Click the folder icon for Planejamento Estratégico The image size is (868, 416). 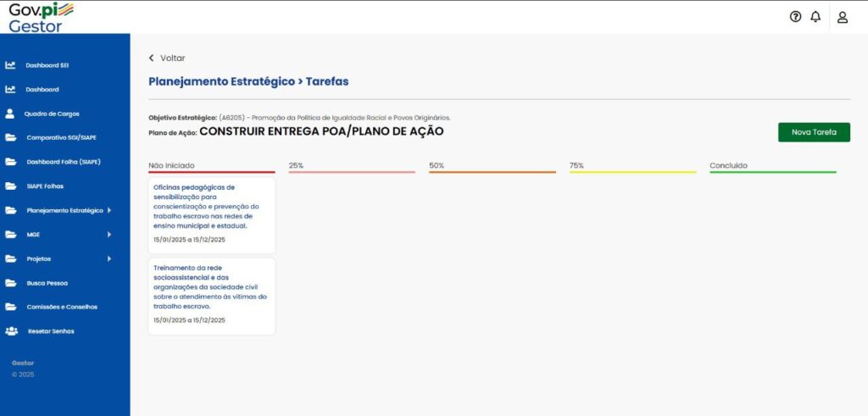[x=10, y=210]
